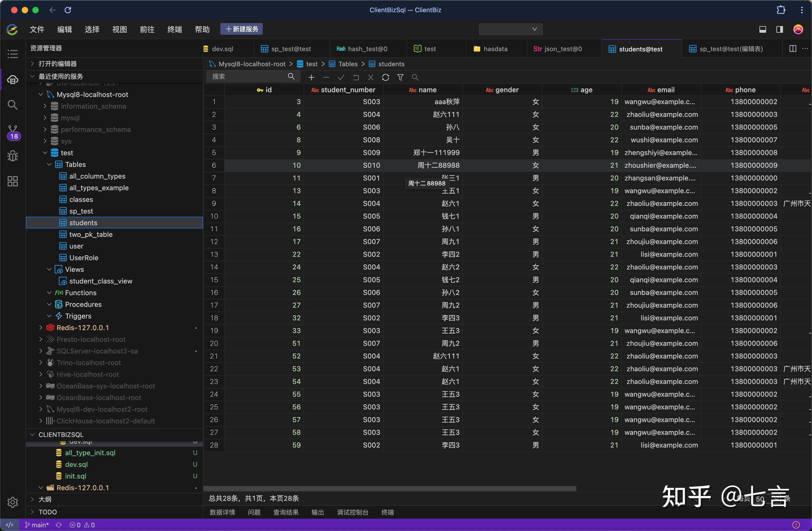Open the 帮助 menu

tap(202, 29)
